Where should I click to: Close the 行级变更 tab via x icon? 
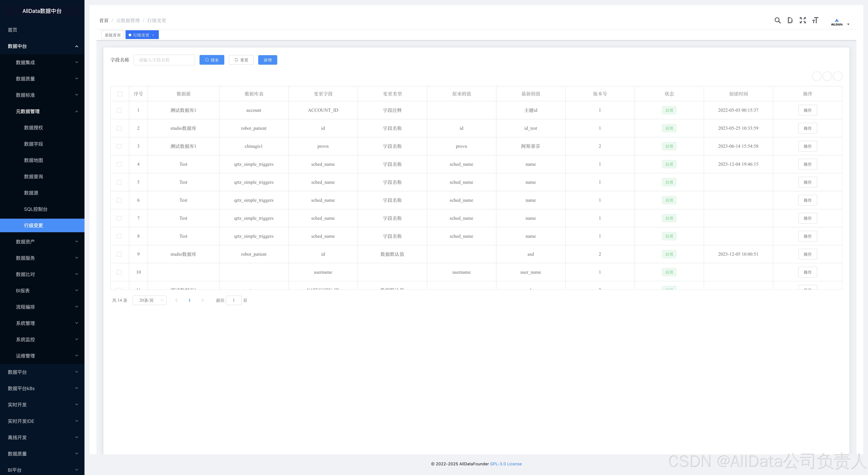point(153,35)
